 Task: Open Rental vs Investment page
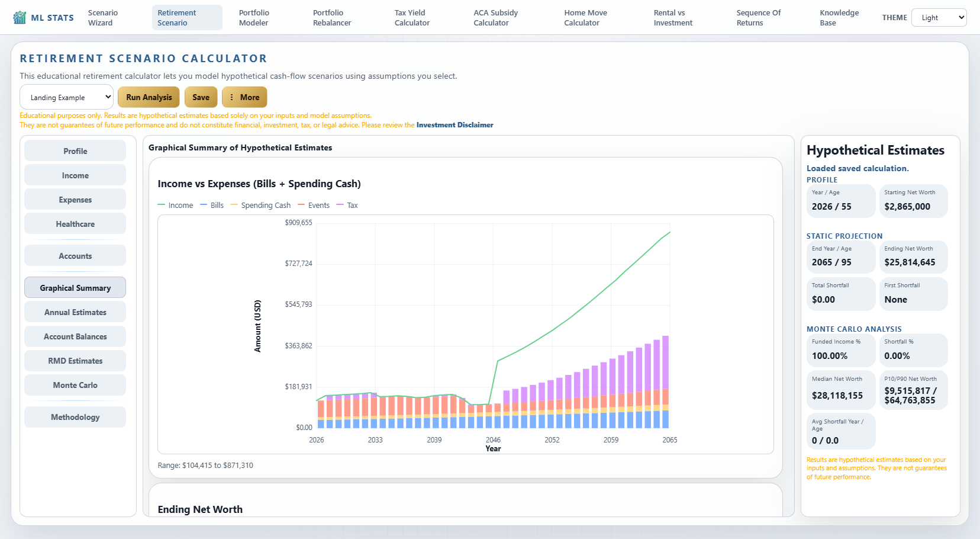tap(673, 18)
